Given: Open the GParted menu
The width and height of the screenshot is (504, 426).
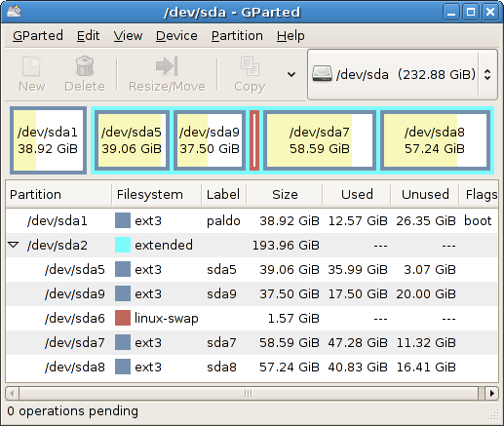Looking at the screenshot, I should coord(38,35).
